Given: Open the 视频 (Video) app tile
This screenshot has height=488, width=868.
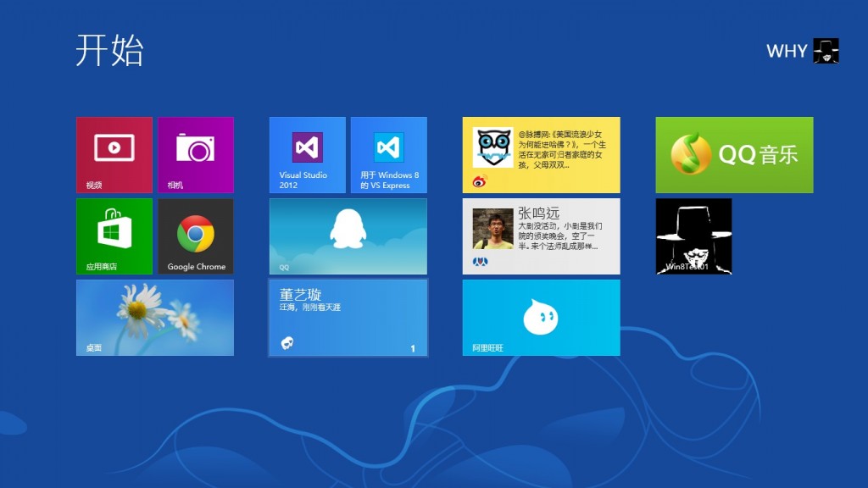Looking at the screenshot, I should tap(114, 154).
